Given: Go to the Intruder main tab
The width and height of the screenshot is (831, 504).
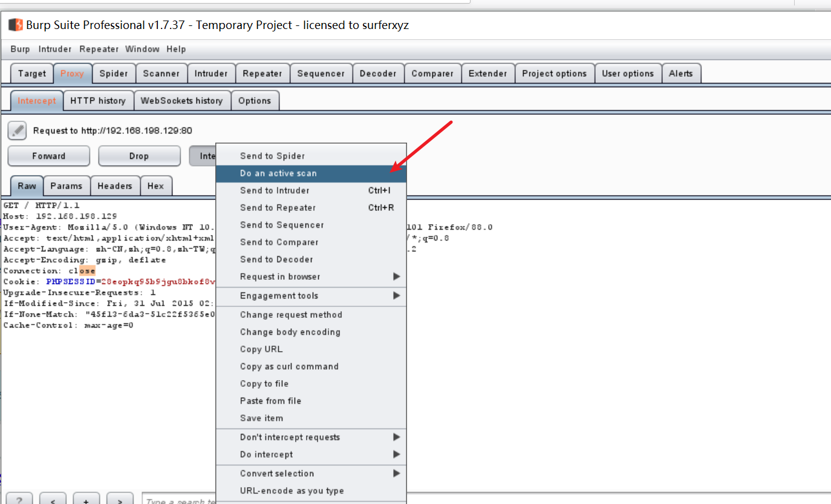Looking at the screenshot, I should coord(211,74).
